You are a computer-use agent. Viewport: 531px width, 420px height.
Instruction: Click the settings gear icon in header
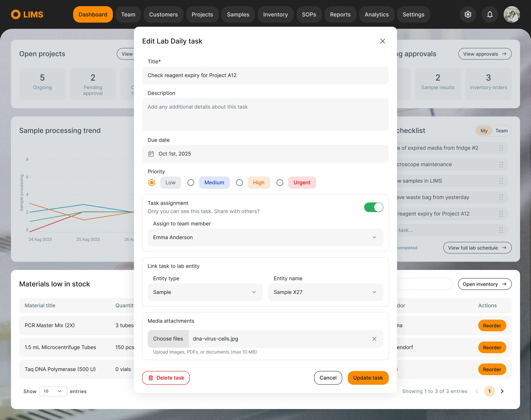coord(468,15)
